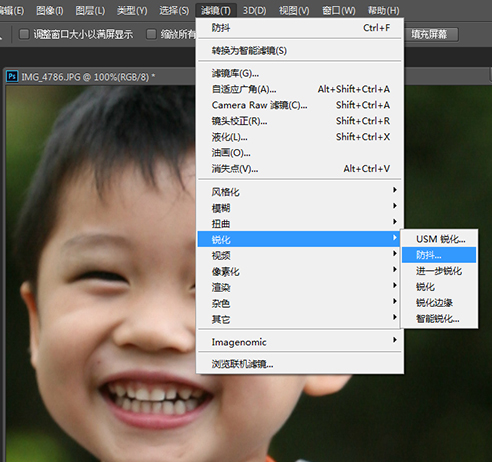
Task: Expand the 渲染 submenu
Action: click(300, 287)
